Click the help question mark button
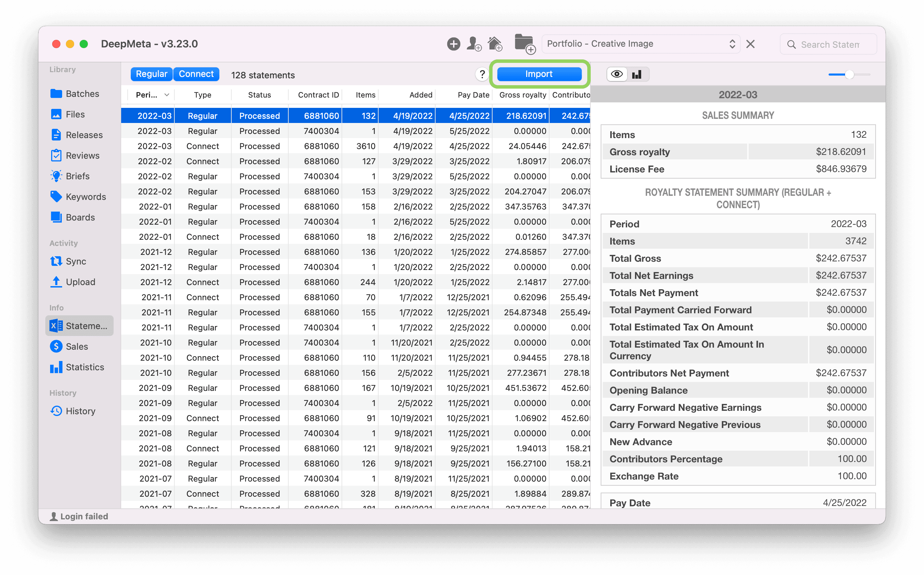This screenshot has height=575, width=924. pos(482,74)
